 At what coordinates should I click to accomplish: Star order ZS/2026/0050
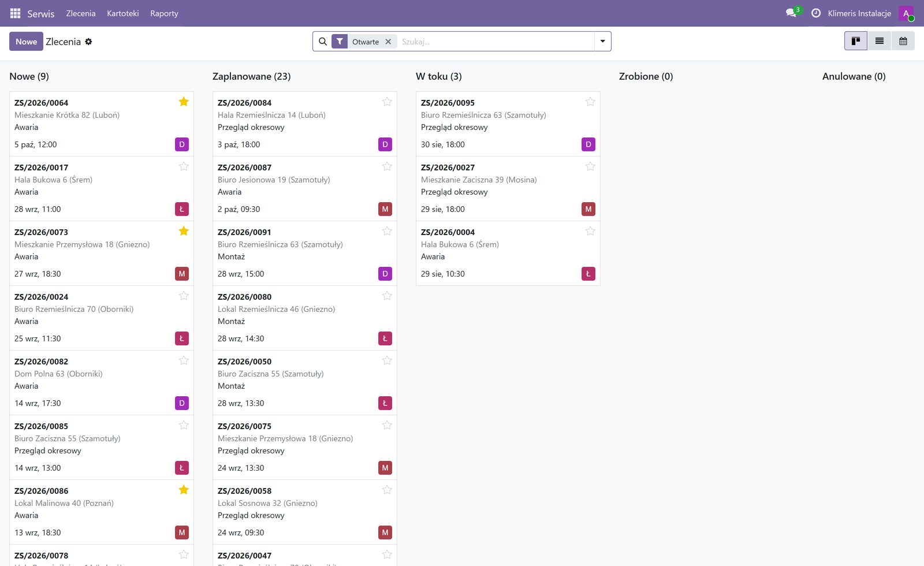pyautogui.click(x=387, y=360)
